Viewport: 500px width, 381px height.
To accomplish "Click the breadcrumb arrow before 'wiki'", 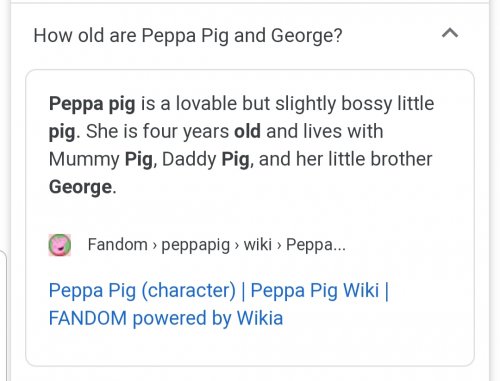I will pyautogui.click(x=237, y=246).
